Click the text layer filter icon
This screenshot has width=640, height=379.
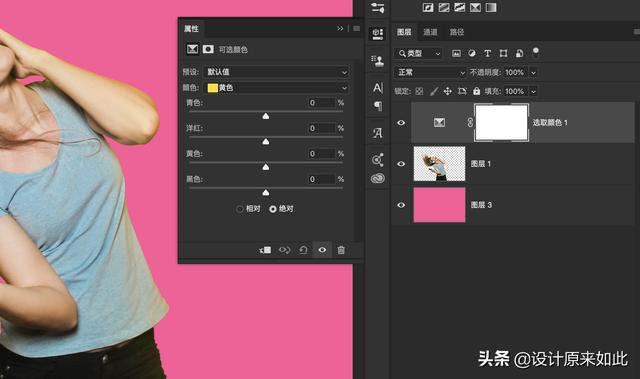[487, 53]
